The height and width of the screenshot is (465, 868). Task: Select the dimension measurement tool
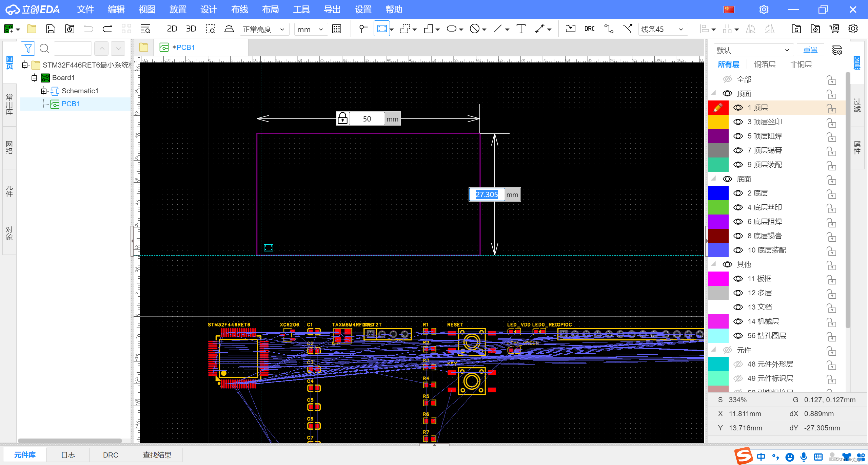click(540, 29)
